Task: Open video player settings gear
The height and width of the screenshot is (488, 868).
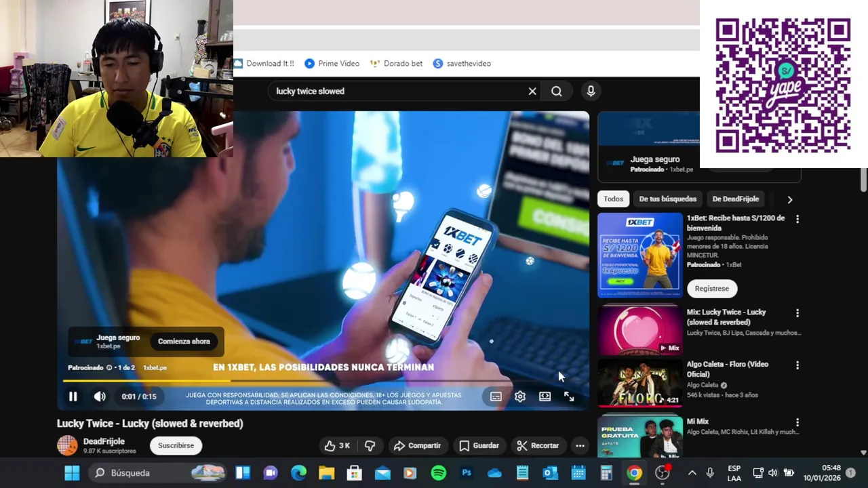Action: pyautogui.click(x=520, y=396)
